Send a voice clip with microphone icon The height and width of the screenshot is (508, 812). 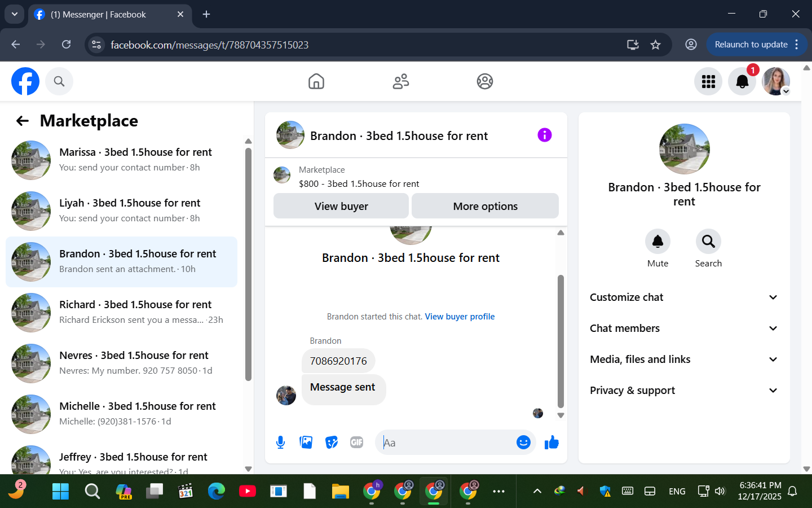click(280, 443)
